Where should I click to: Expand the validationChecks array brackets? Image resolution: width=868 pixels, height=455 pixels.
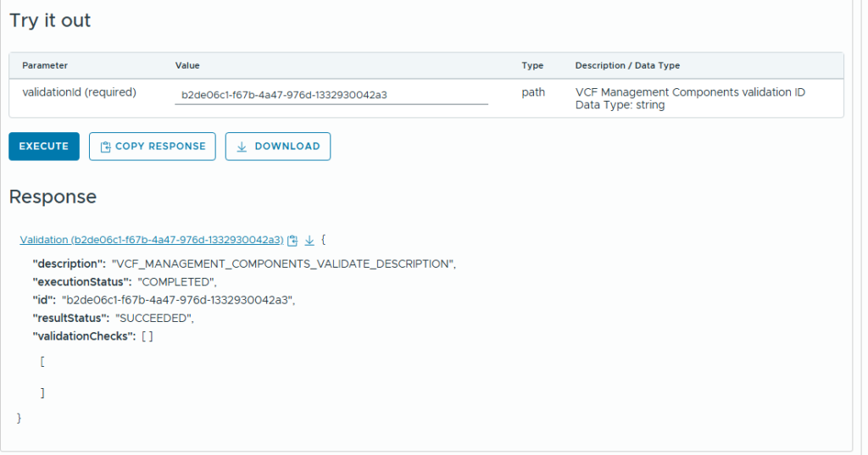[147, 336]
